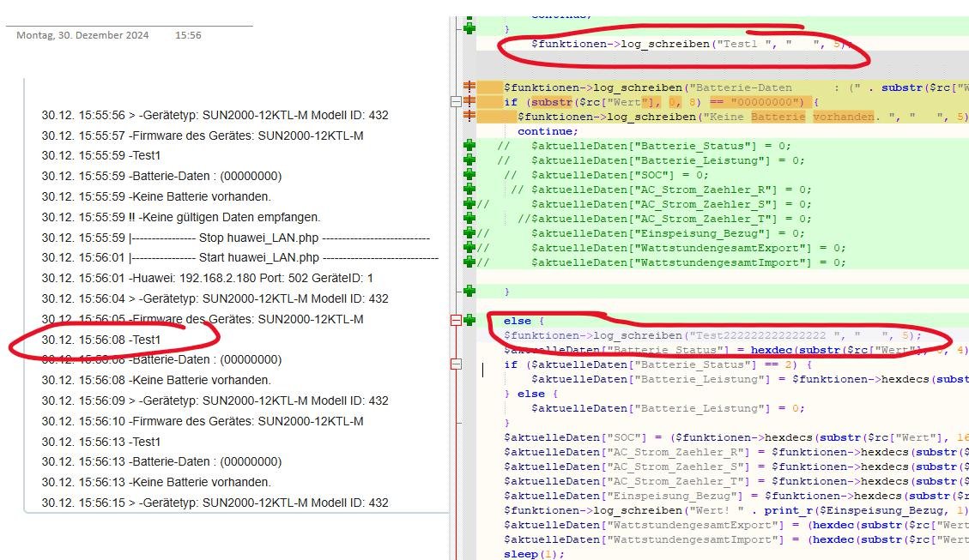Click orange change marker beside Keine Batterie line
Screen dimensions: 969x560
click(x=469, y=117)
